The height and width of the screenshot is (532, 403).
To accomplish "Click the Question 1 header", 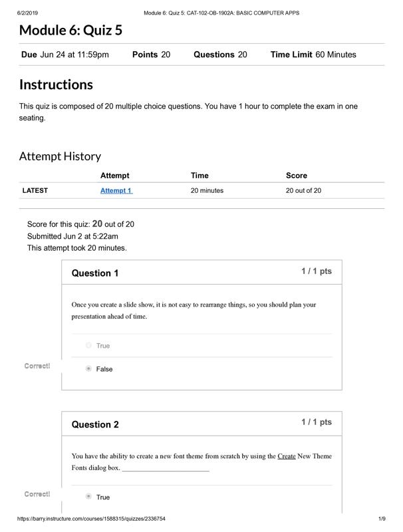I will (x=95, y=273).
